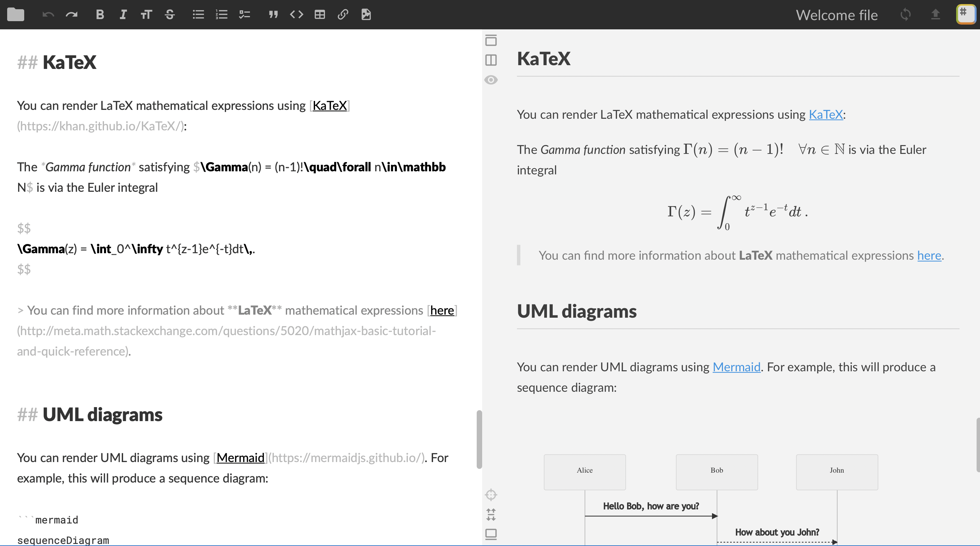Open the Mermaid link in preview
This screenshot has height=546, width=980.
736,367
